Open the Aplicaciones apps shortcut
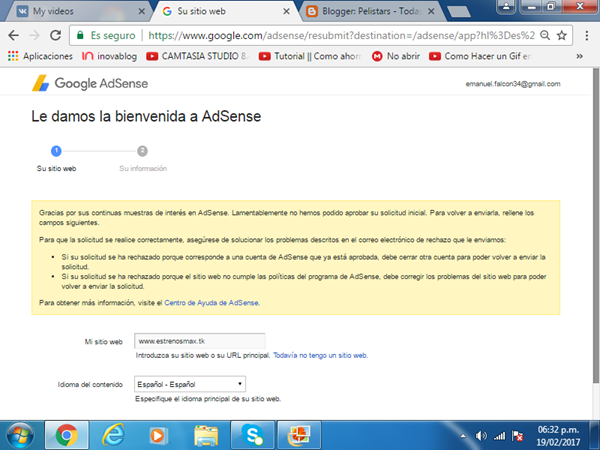 point(40,57)
